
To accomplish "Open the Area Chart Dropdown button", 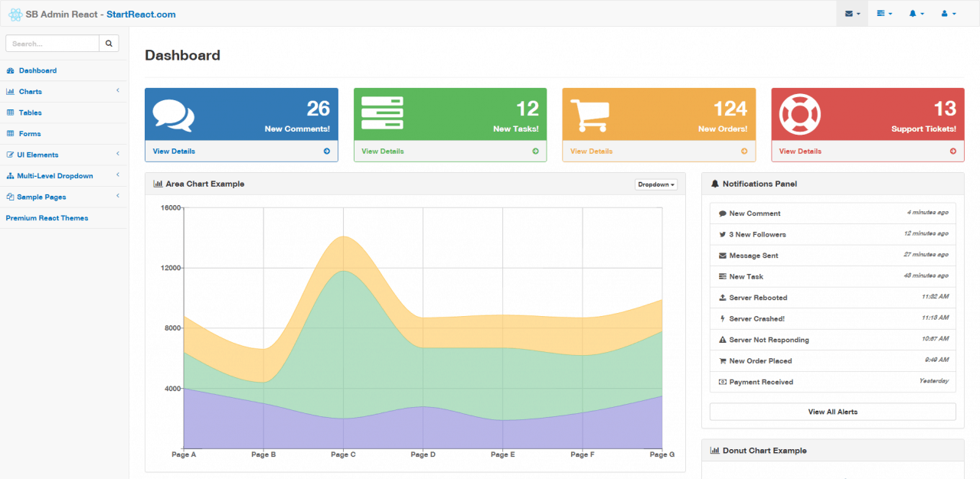I will point(656,184).
